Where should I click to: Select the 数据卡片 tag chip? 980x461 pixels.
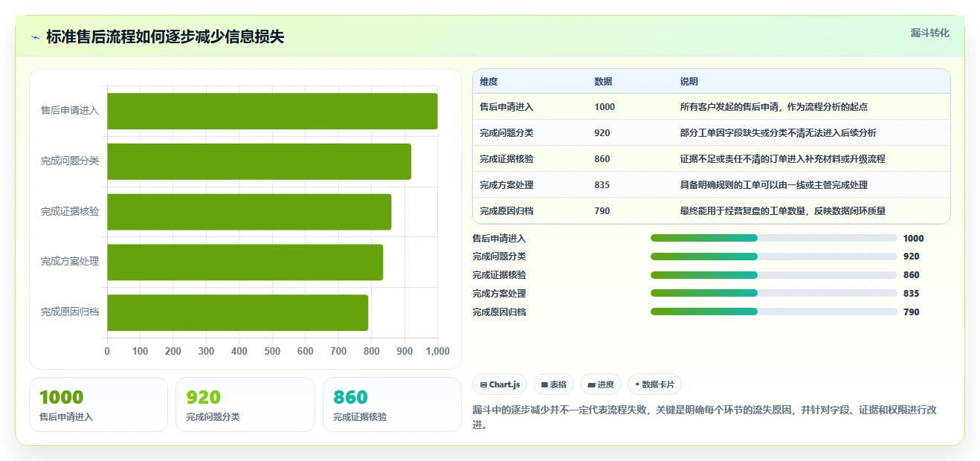click(654, 384)
